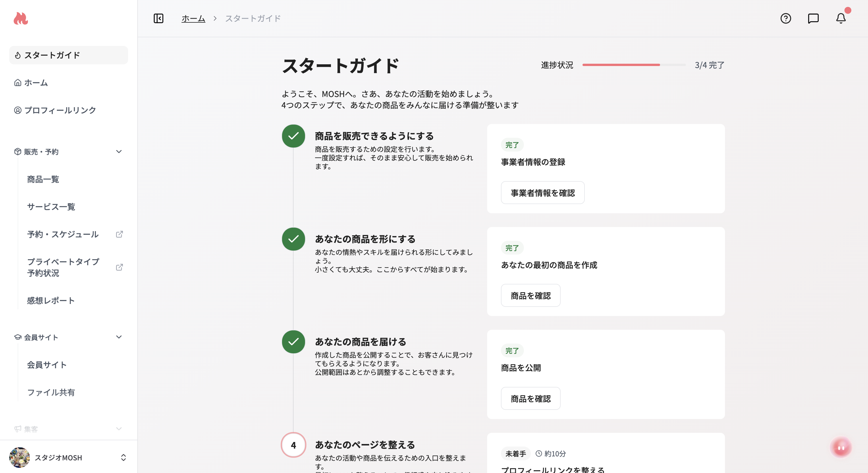Image resolution: width=868 pixels, height=473 pixels.
Task: Open the chat message icon
Action: pos(813,19)
